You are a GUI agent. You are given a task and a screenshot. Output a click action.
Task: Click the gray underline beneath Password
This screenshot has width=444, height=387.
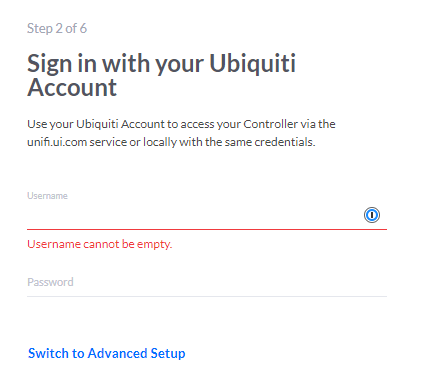207,296
